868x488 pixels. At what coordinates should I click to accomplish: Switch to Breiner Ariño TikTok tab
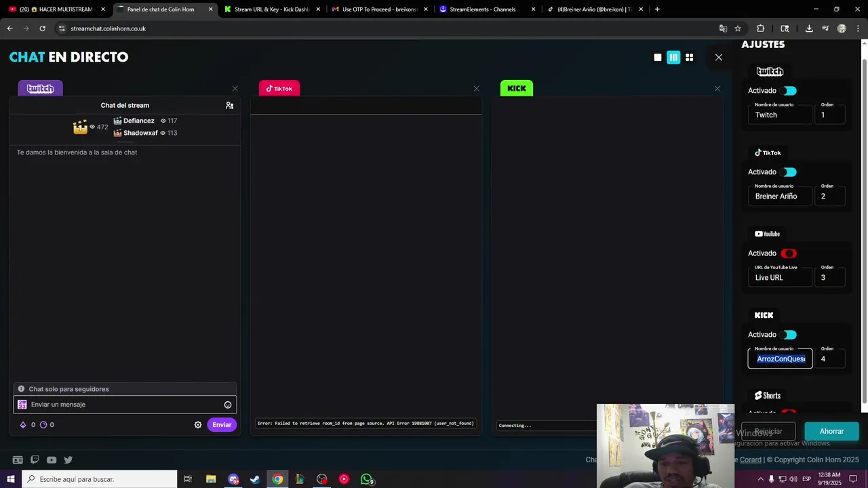tap(594, 9)
